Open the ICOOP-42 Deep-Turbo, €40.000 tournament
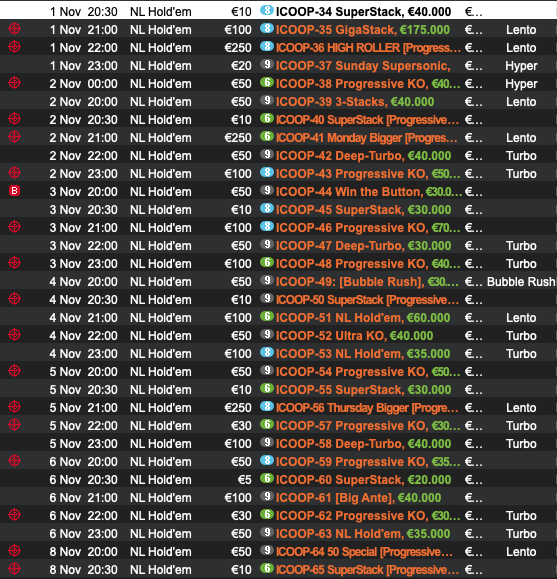The width and height of the screenshot is (557, 579). click(363, 156)
